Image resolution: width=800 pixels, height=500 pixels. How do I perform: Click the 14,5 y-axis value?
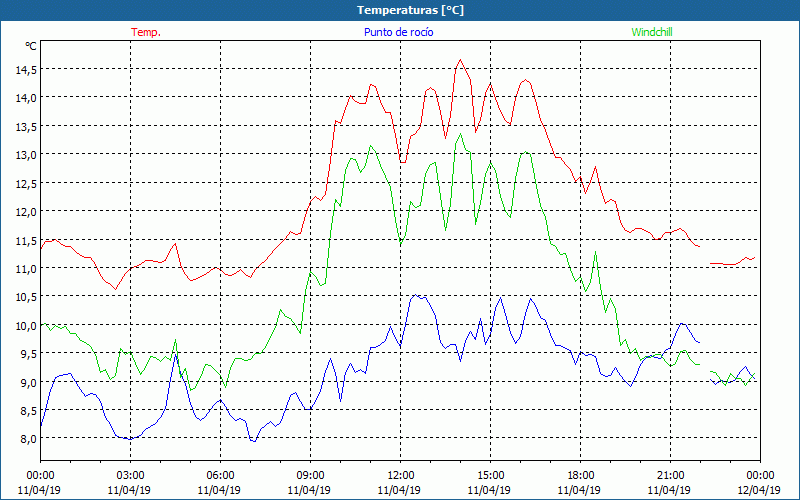26,70
